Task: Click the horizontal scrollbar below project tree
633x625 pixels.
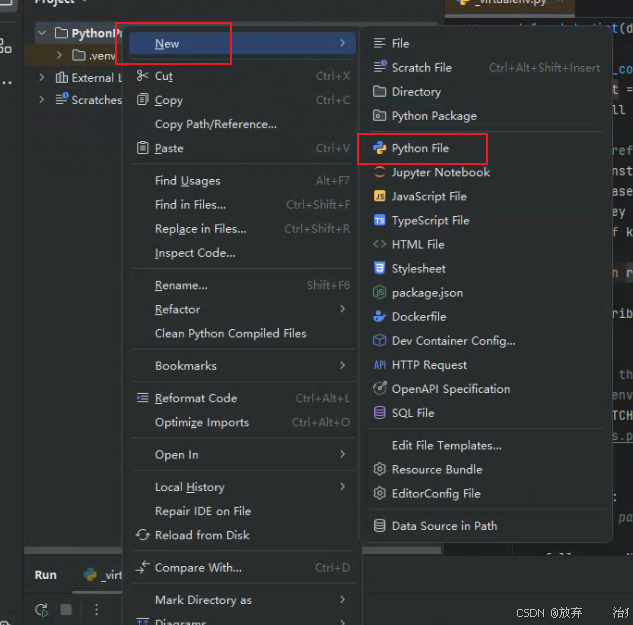Action: click(x=73, y=551)
